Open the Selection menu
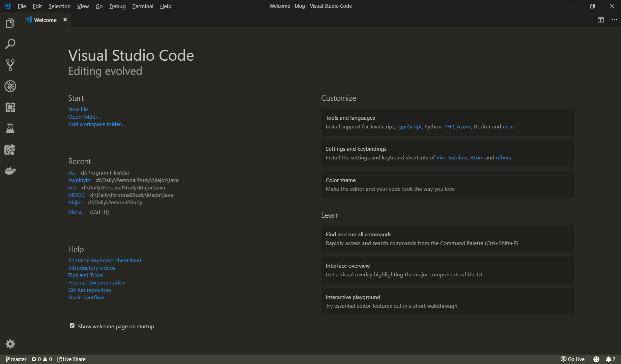The image size is (621, 364). pos(59,6)
